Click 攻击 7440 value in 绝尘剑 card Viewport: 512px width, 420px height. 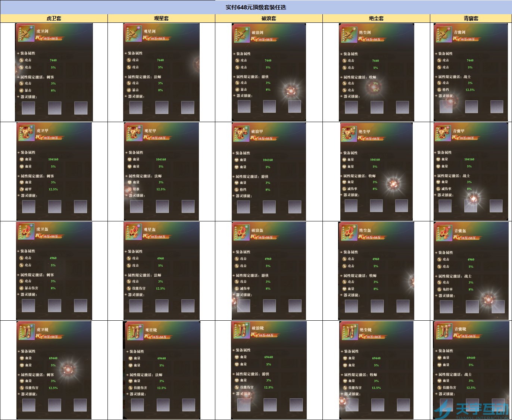[375, 60]
